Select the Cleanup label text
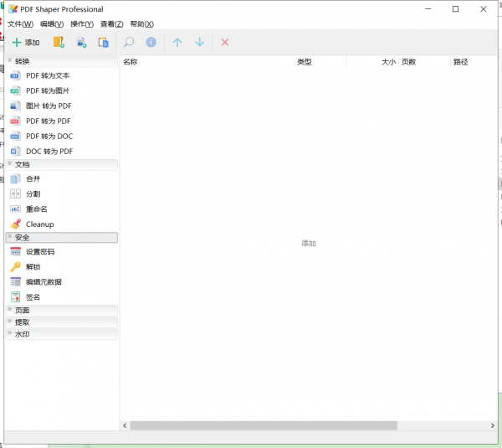 (x=39, y=224)
